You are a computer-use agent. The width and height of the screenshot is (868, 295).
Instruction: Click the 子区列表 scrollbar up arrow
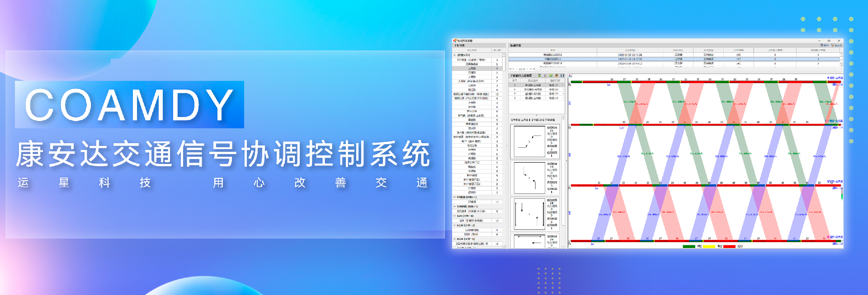click(x=504, y=55)
